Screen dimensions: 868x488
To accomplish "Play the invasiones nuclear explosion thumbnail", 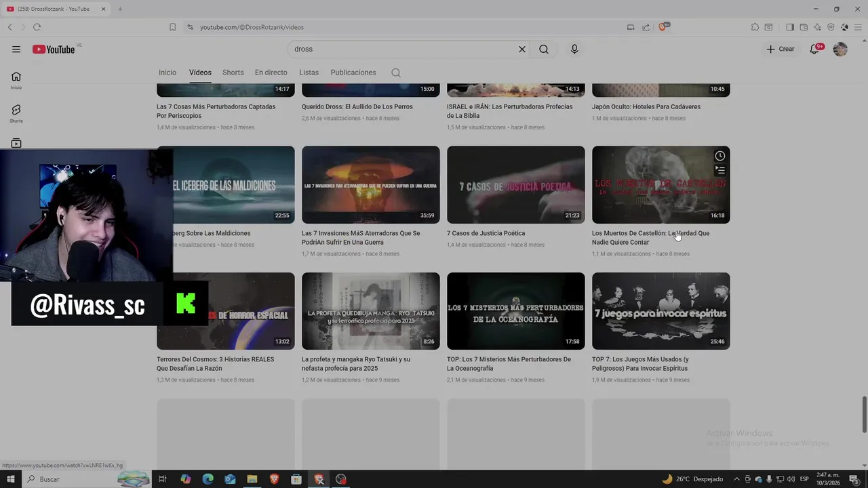I will click(x=370, y=184).
